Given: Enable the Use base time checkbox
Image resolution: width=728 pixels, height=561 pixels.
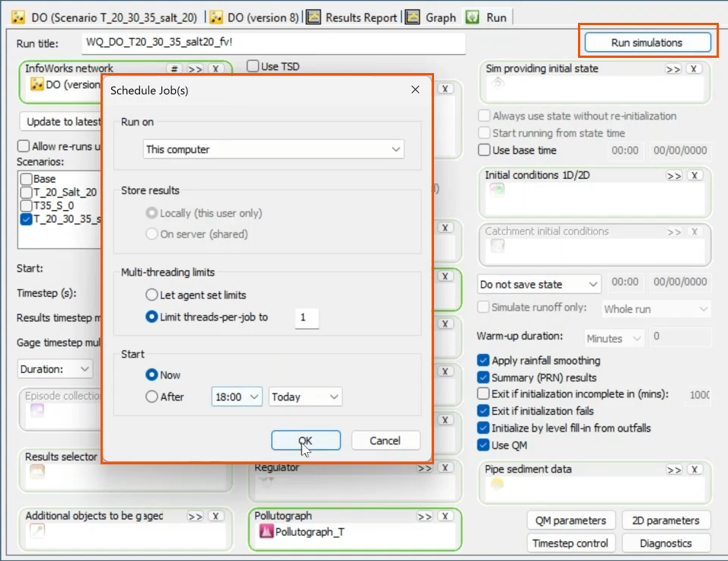Looking at the screenshot, I should tap(484, 149).
